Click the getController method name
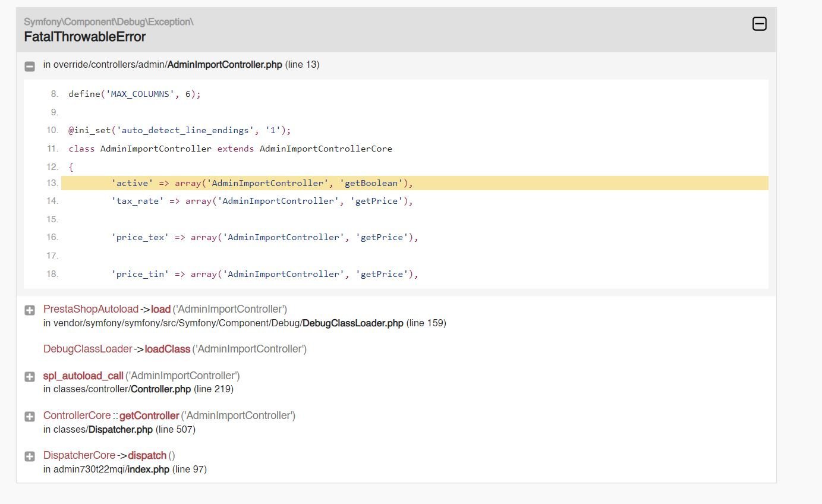The image size is (822, 504). tap(149, 415)
